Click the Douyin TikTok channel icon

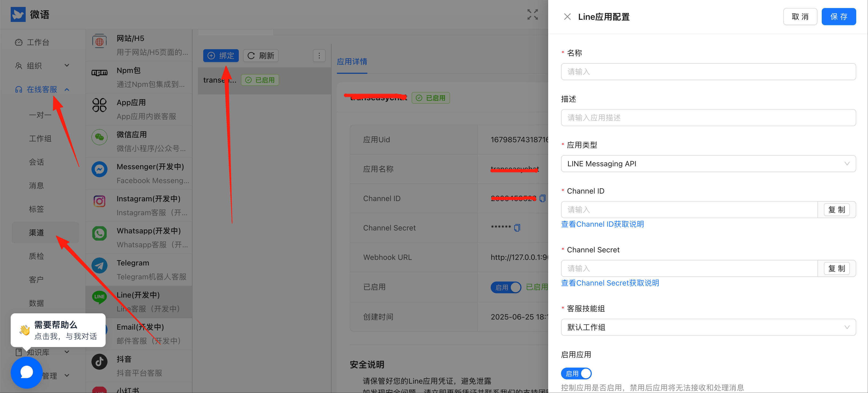tap(99, 362)
